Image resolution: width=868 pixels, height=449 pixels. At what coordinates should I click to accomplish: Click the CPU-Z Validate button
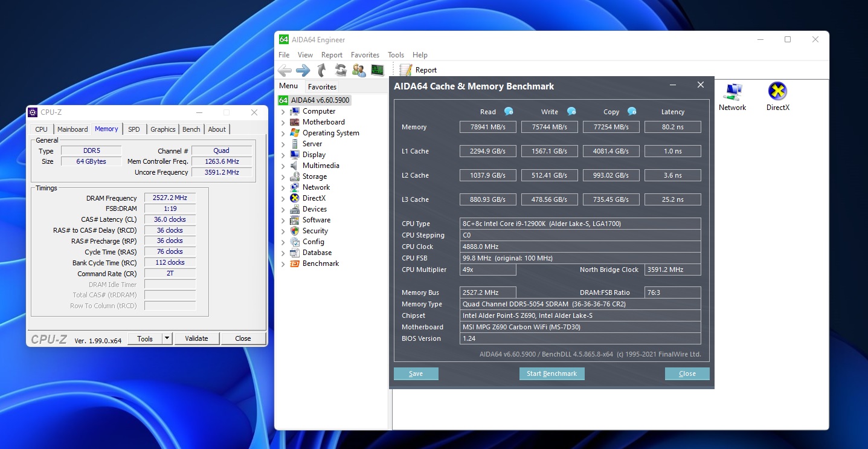(196, 338)
